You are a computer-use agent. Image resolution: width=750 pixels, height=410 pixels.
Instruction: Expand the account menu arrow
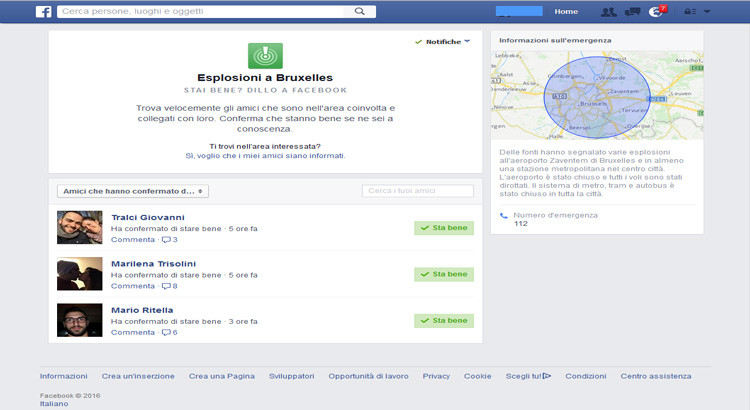(707, 11)
